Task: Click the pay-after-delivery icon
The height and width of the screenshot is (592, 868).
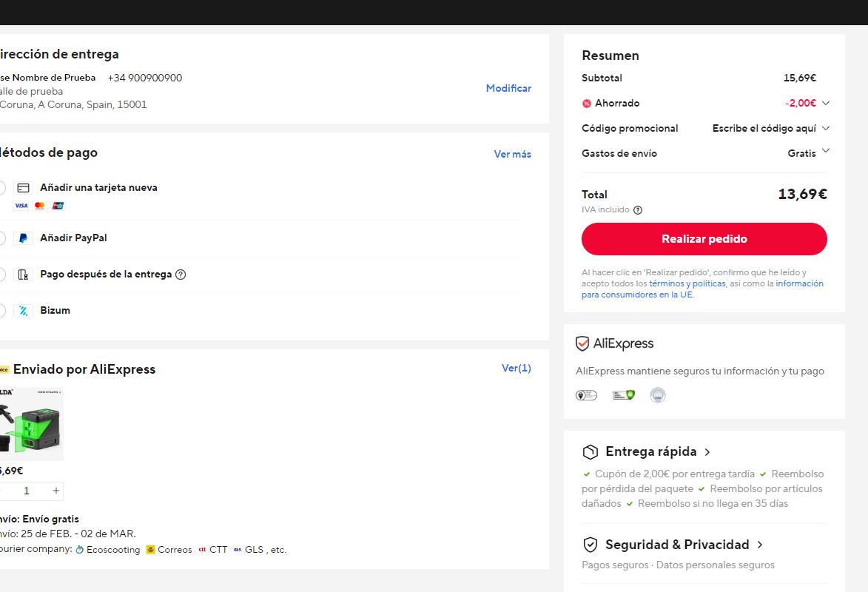Action: 23,275
